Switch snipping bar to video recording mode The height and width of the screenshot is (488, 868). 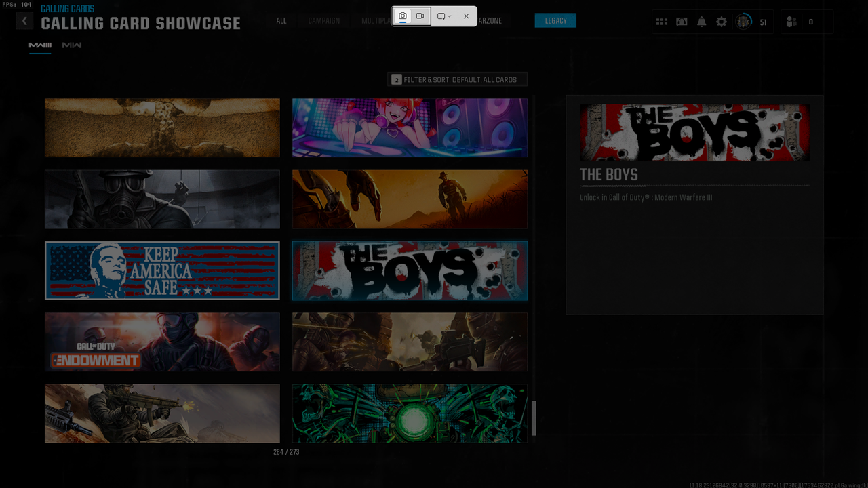(x=420, y=16)
